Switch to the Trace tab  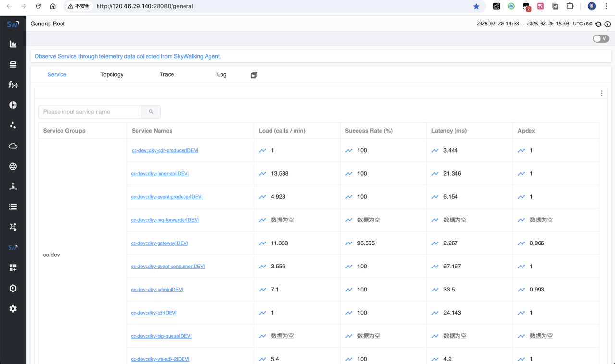(x=167, y=75)
